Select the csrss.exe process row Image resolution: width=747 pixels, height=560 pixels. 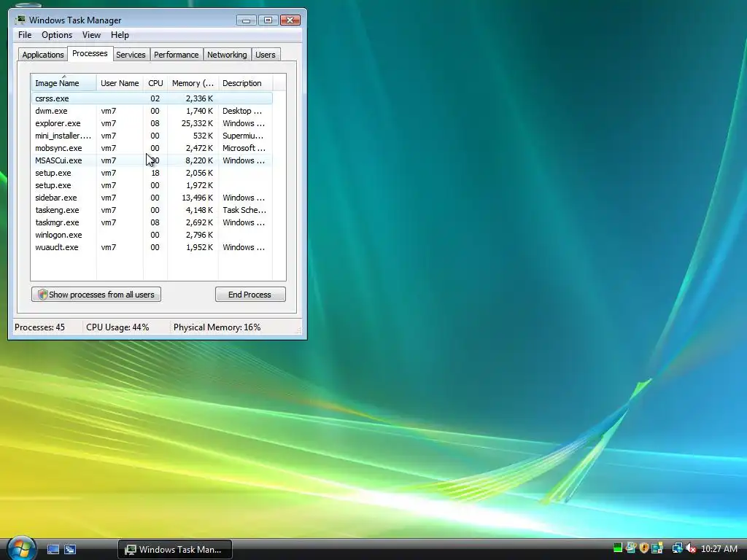(x=152, y=98)
